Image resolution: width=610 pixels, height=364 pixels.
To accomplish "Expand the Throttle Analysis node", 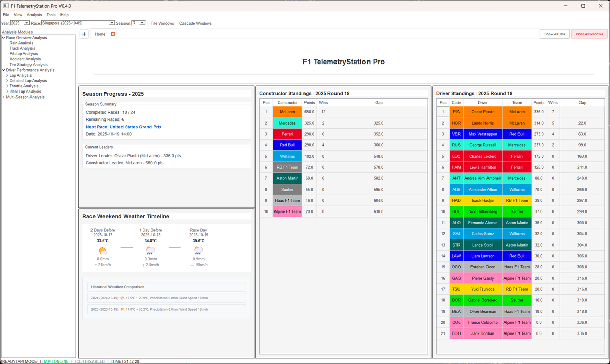I will pos(7,86).
